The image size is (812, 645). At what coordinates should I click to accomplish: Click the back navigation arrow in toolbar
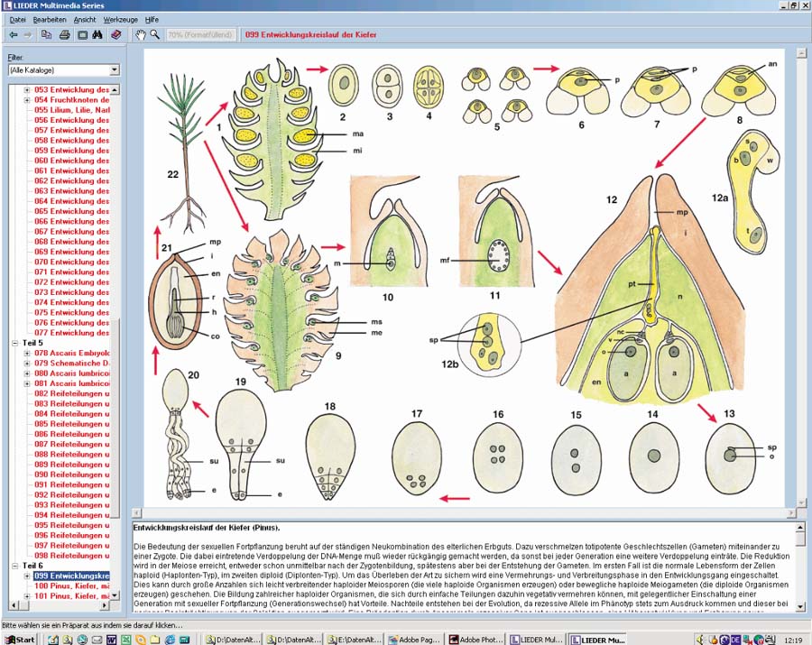click(13, 34)
